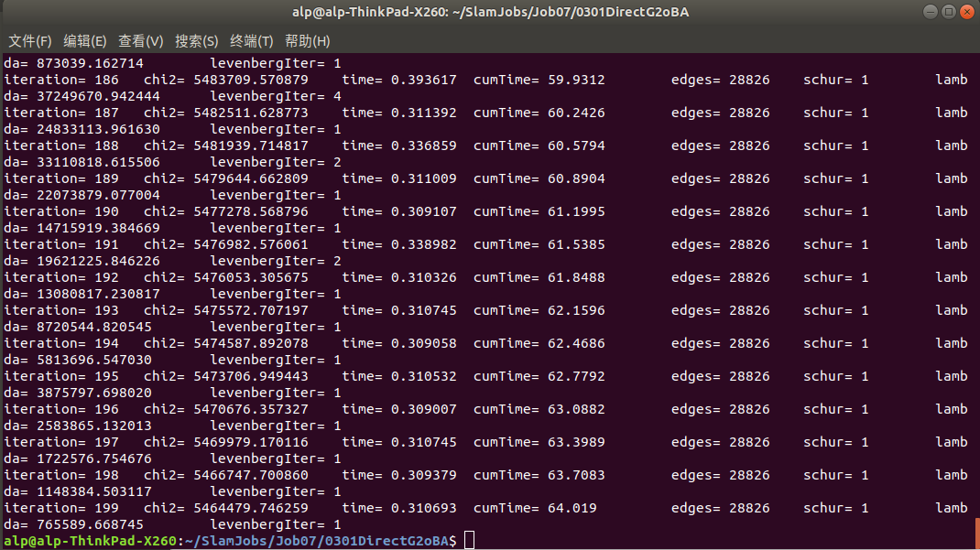Viewport: 980px width, 550px height.
Task: Click the text 'iteration= 199'
Action: 61,508
